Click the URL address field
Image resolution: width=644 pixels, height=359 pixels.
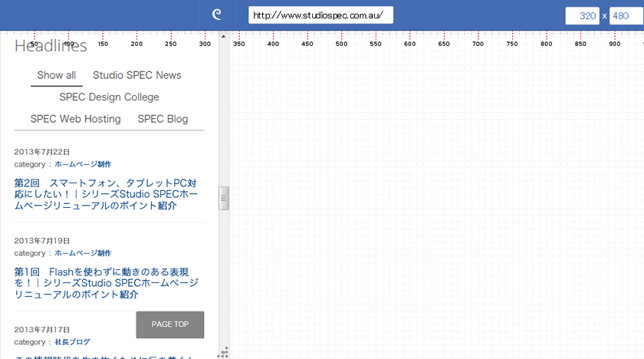pos(320,15)
